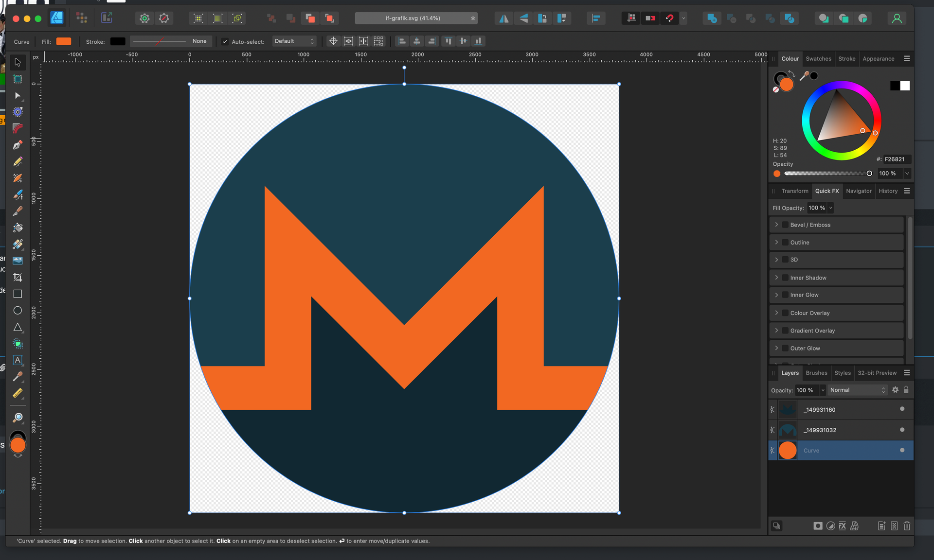Enable the Bevel / Emboss effect checkbox
The width and height of the screenshot is (934, 560).
point(785,225)
